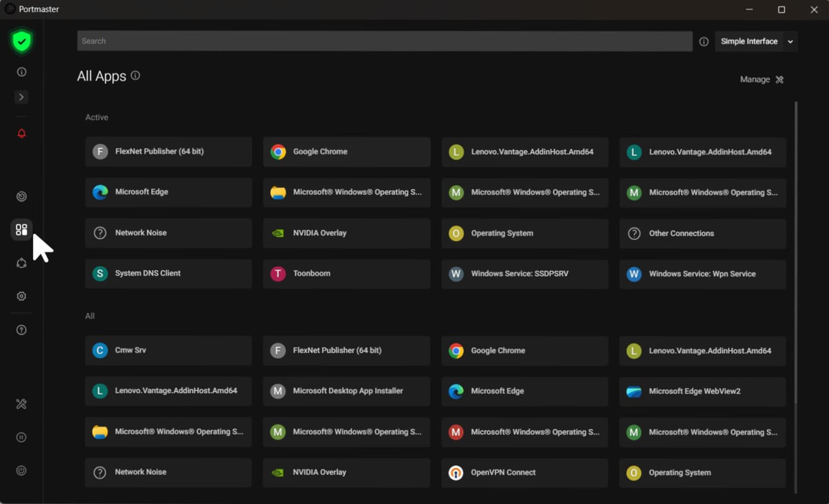Click the Google Chrome icon under Active
Image resolution: width=829 pixels, height=504 pixels.
[278, 152]
